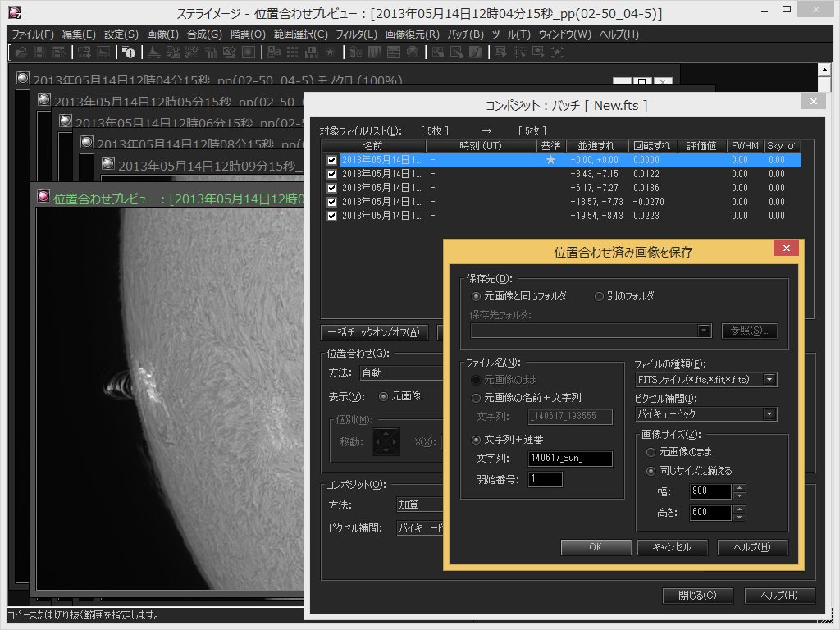Select the 元画像 display radio button

tap(383, 396)
